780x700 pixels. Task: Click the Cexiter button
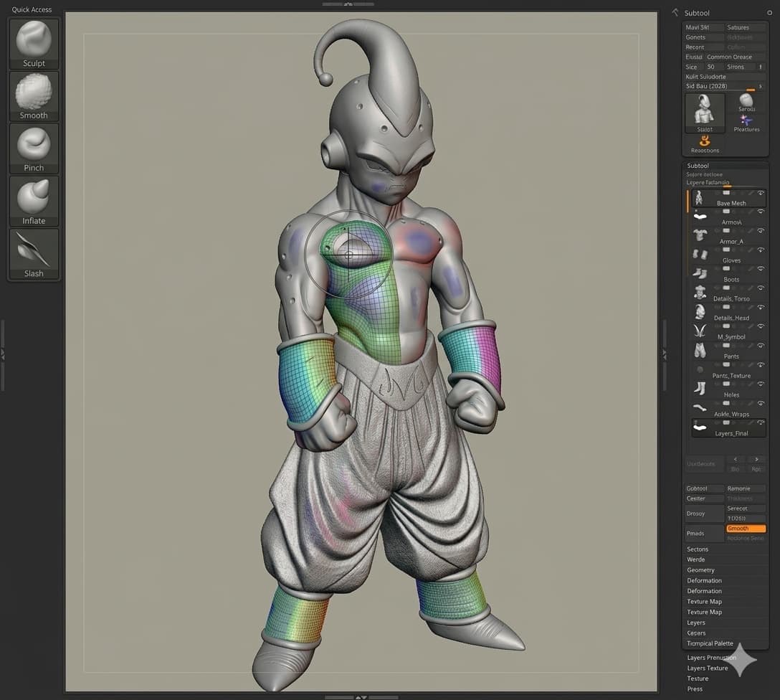point(704,498)
